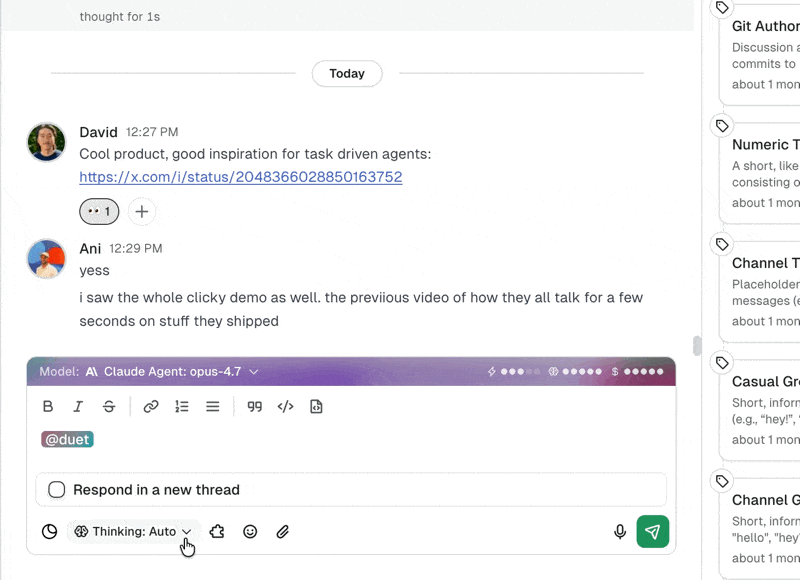Insert a code block
800x580 pixels.
click(316, 407)
